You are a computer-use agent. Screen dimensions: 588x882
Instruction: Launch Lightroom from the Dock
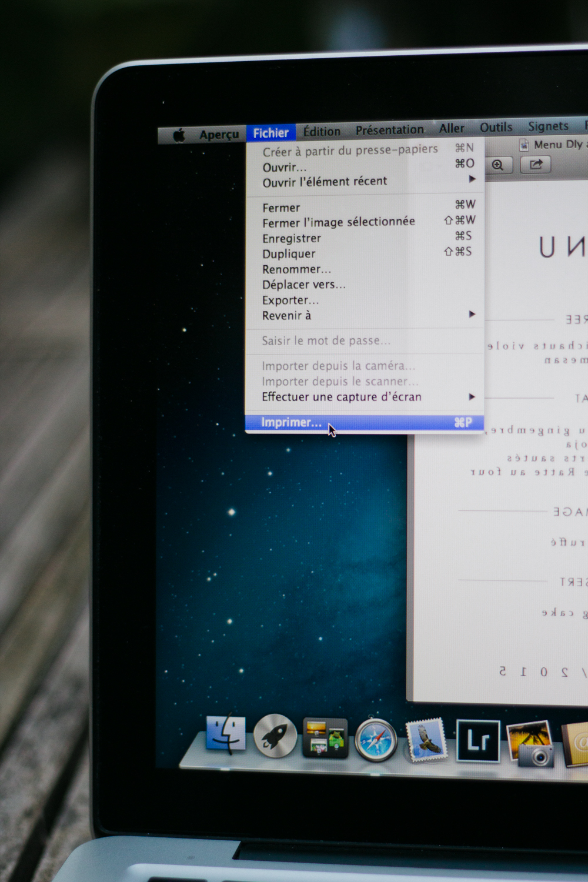click(x=478, y=741)
